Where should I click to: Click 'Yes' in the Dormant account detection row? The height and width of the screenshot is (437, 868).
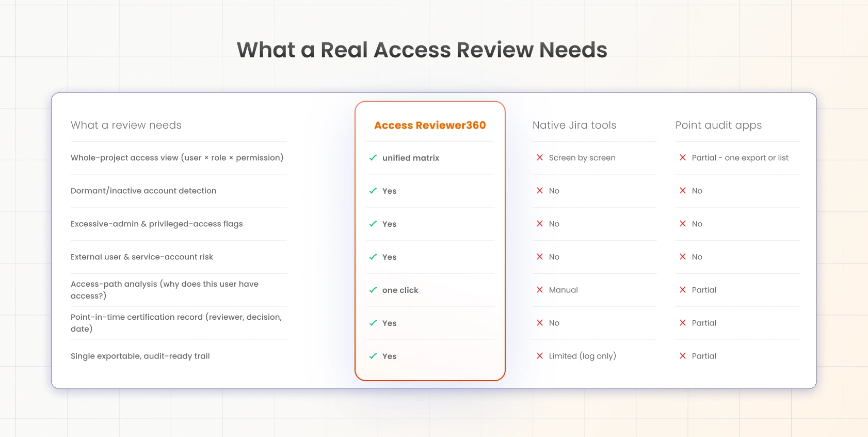390,191
